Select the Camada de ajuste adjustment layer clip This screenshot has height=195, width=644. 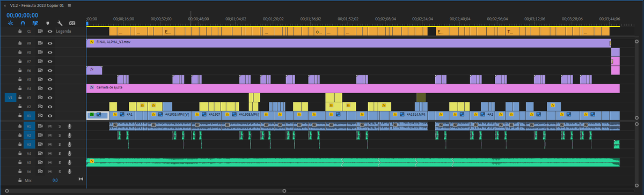click(353, 88)
